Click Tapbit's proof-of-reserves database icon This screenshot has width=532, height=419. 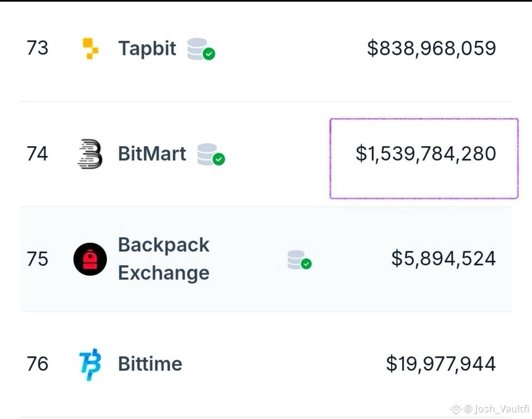201,49
